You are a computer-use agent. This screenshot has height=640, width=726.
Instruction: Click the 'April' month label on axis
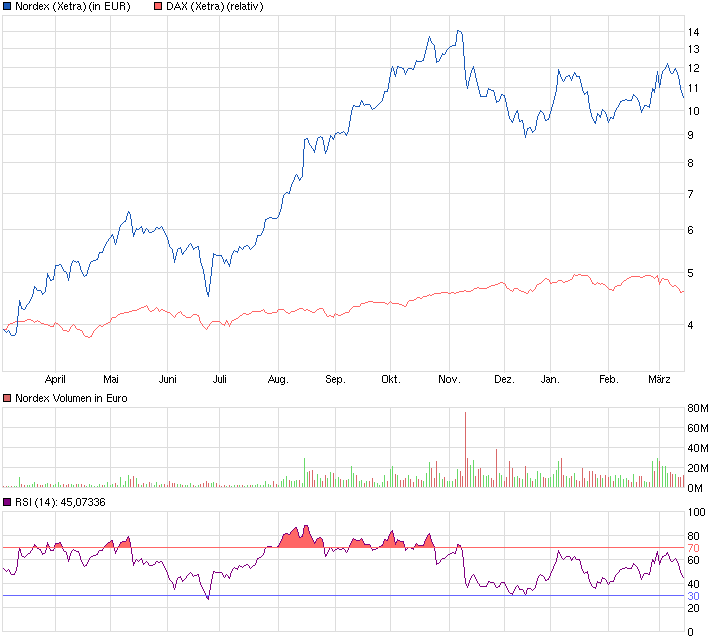pos(55,379)
